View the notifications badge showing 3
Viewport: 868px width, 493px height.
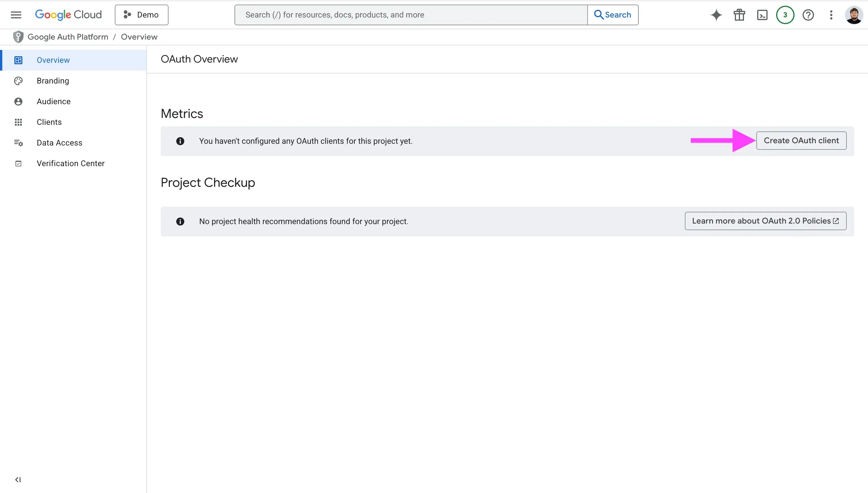click(x=785, y=15)
